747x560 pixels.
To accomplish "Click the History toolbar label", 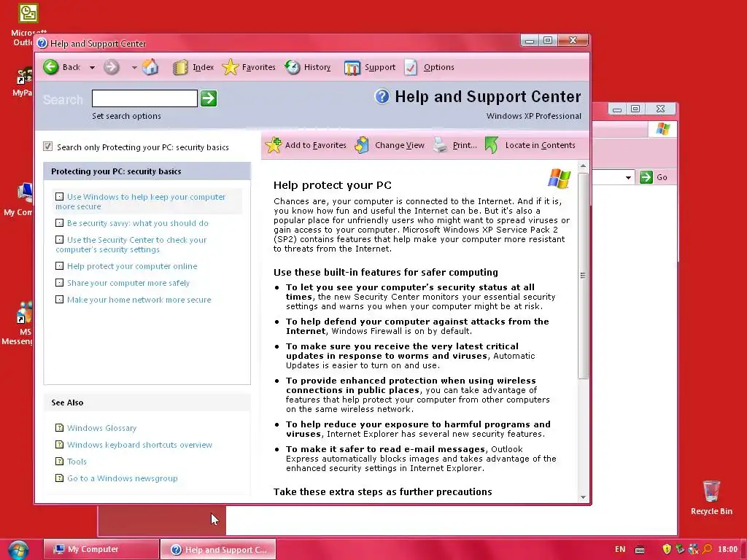I will 317,67.
